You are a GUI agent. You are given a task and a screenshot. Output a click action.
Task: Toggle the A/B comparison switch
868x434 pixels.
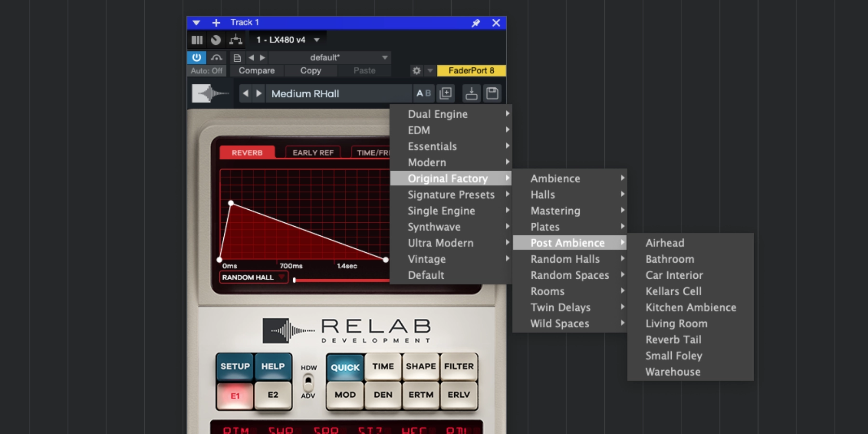coord(423,94)
